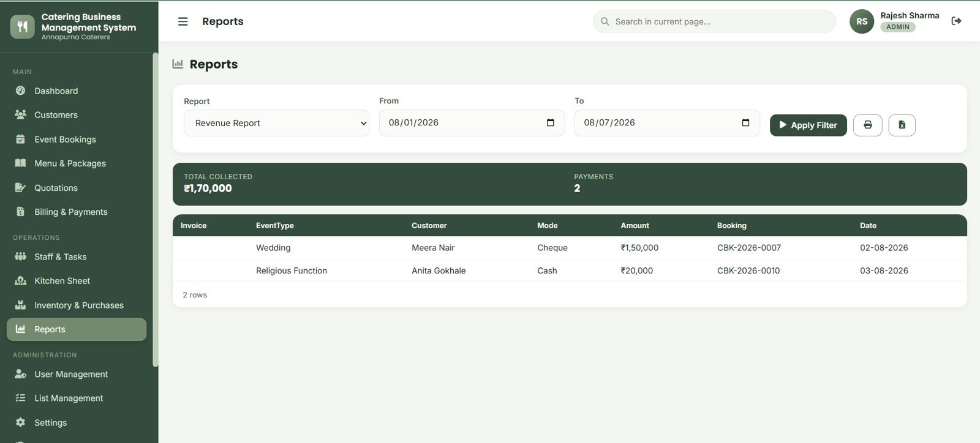Click the ADMIN role badge
980x443 pixels.
pos(898,27)
